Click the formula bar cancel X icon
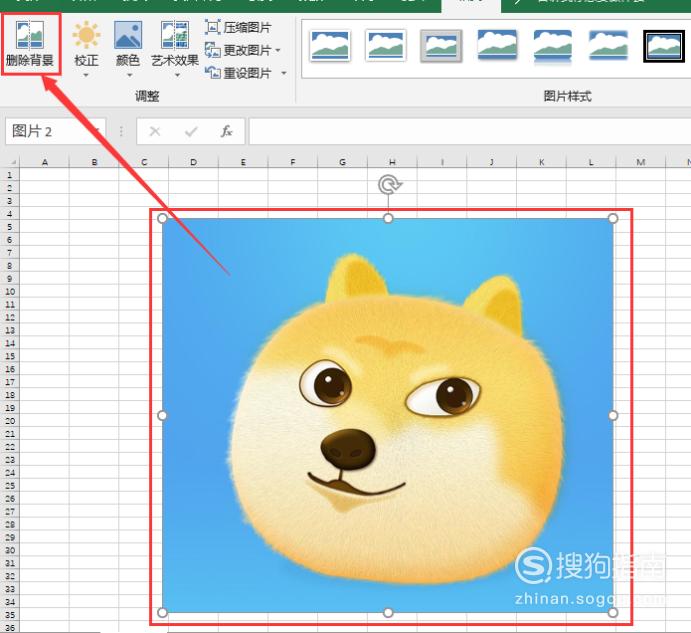The width and height of the screenshot is (691, 633). [x=155, y=131]
